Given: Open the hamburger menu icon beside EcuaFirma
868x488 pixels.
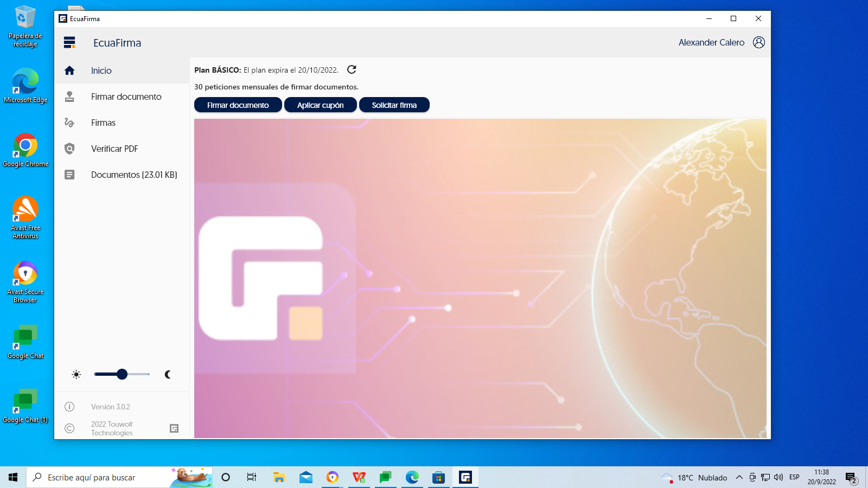Looking at the screenshot, I should point(69,42).
